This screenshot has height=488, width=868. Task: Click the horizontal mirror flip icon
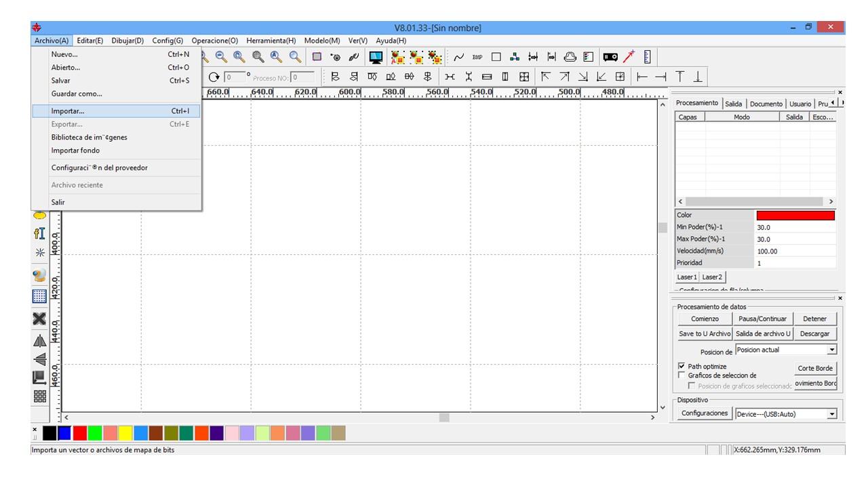(40, 341)
